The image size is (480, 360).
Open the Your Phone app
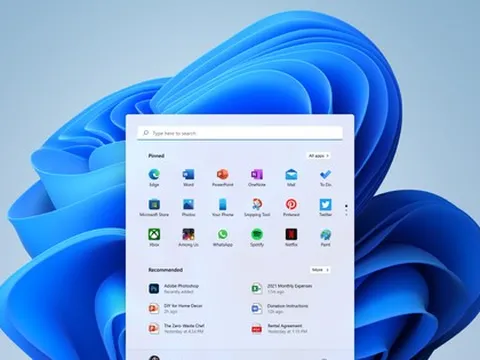click(x=223, y=208)
